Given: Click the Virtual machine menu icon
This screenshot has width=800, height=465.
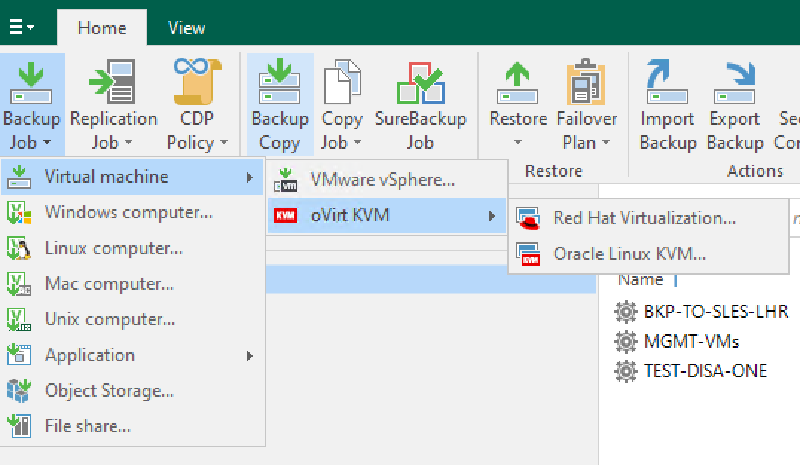Looking at the screenshot, I should (x=19, y=177).
